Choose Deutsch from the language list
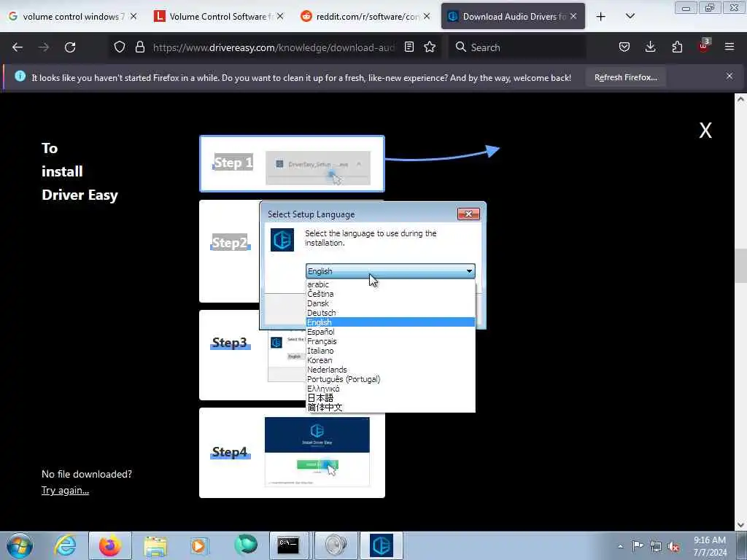This screenshot has height=560, width=747. pos(390,313)
